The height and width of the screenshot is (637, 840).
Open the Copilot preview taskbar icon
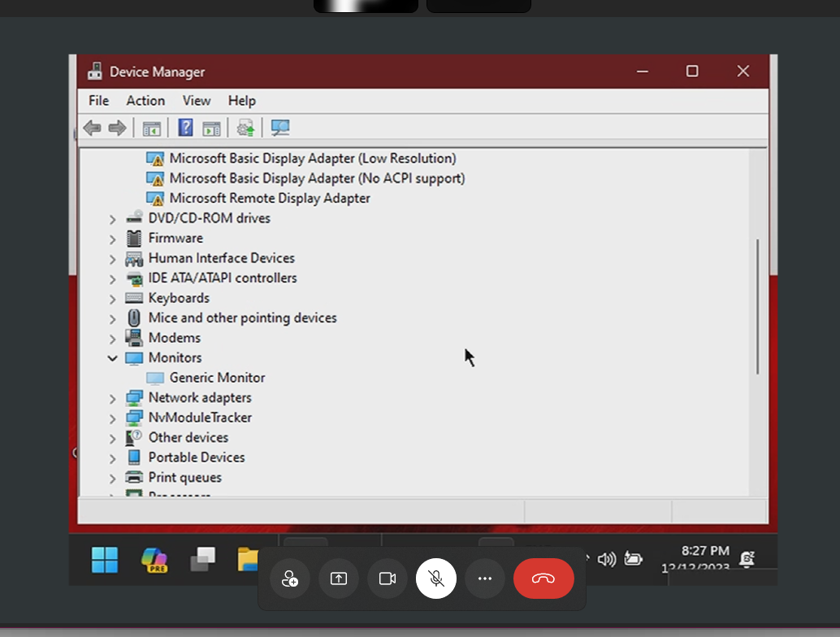pyautogui.click(x=154, y=559)
